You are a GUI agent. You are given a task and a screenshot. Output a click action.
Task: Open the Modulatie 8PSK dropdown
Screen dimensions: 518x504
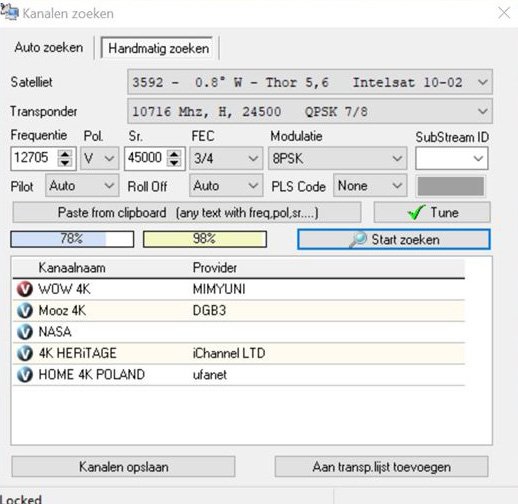(x=337, y=158)
